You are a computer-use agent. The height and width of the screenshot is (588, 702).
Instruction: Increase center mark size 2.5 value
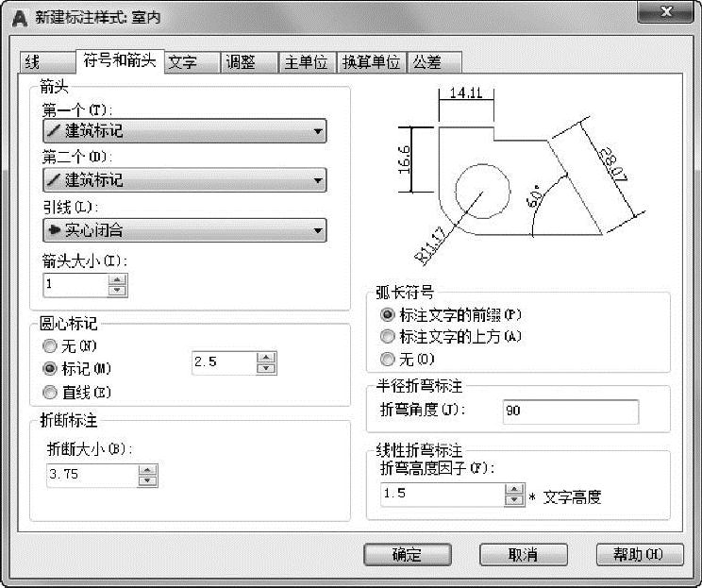pyautogui.click(x=266, y=358)
